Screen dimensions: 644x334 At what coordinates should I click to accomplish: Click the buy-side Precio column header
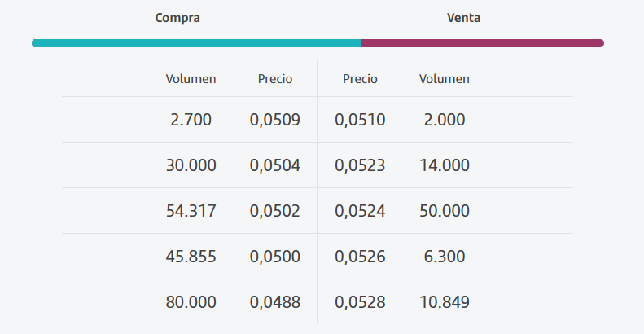[x=275, y=79]
